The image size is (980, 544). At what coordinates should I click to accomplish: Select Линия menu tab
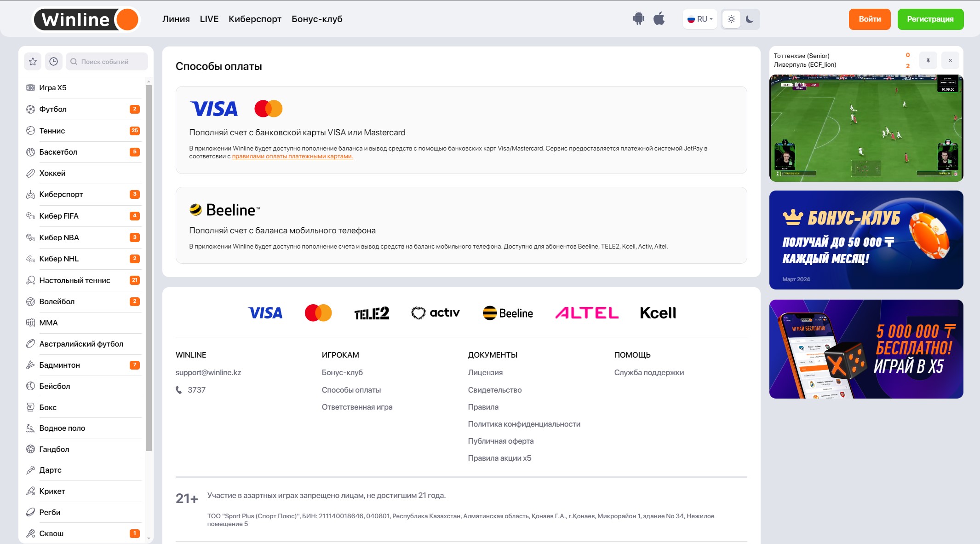(175, 19)
